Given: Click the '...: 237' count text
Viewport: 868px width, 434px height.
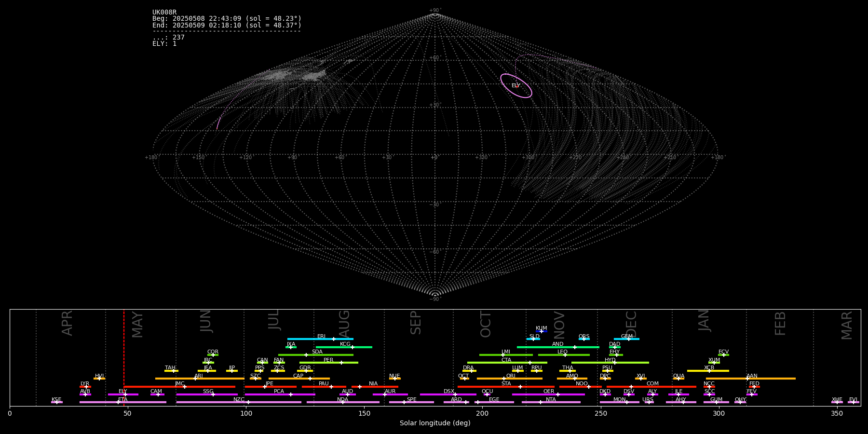Looking at the screenshot, I should pos(168,37).
